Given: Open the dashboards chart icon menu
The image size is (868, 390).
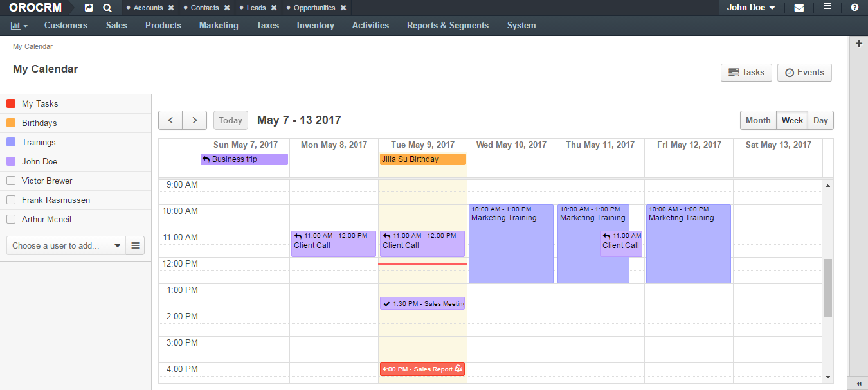Looking at the screenshot, I should [19, 26].
